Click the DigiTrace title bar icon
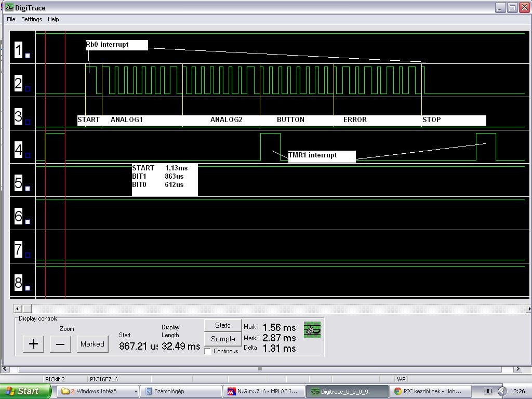Image resolution: width=532 pixels, height=399 pixels. click(9, 7)
